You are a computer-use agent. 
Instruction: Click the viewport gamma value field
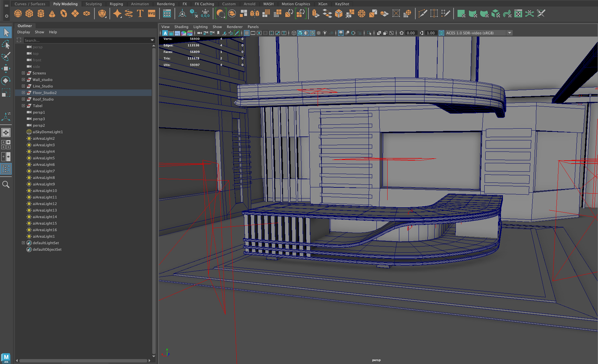pyautogui.click(x=431, y=33)
